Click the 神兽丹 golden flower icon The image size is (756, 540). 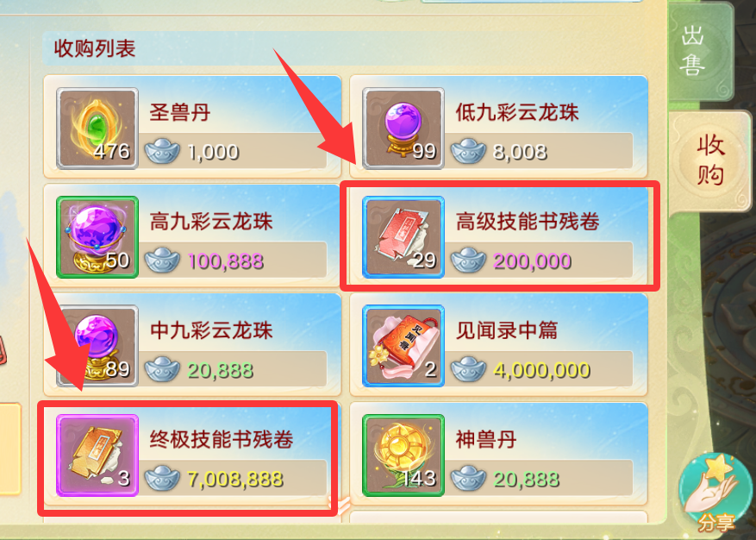tap(403, 455)
